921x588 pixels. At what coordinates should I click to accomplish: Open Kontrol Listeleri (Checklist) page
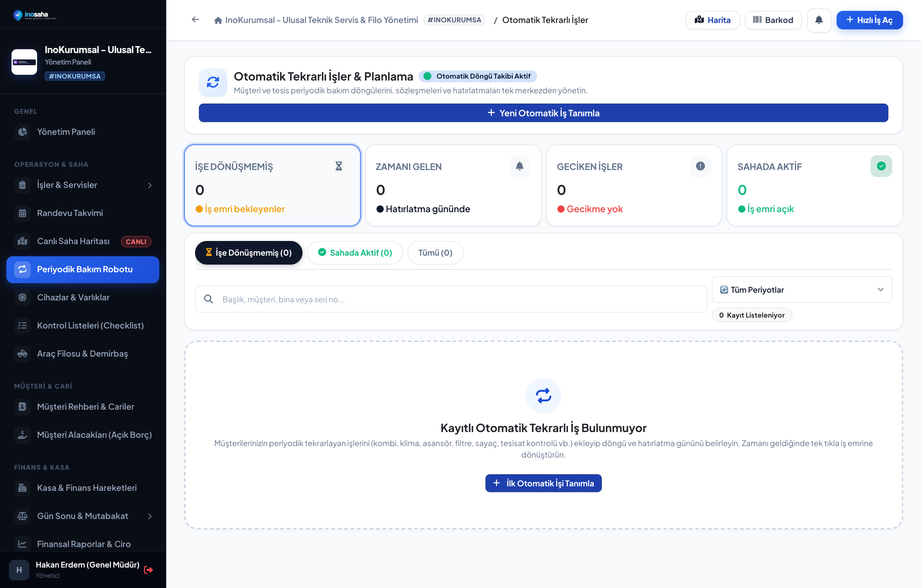83,326
